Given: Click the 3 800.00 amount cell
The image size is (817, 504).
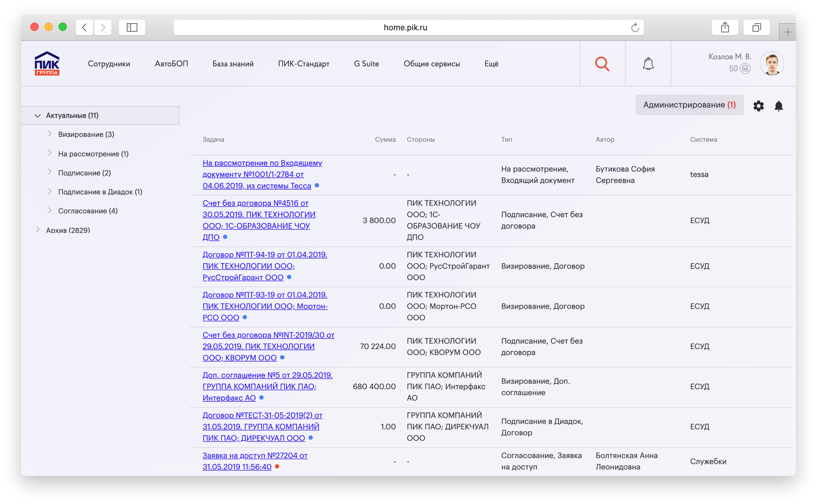Looking at the screenshot, I should tap(379, 220).
